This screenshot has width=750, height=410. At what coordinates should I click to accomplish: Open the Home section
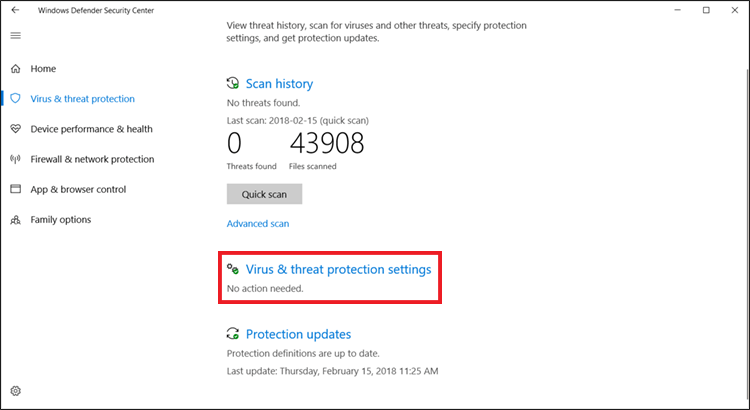point(43,69)
